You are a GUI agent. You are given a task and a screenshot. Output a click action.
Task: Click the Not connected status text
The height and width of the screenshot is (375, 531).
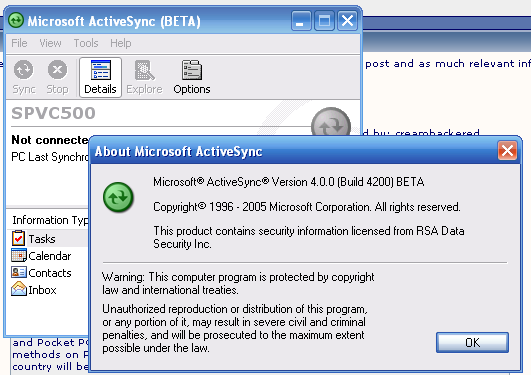[50, 140]
